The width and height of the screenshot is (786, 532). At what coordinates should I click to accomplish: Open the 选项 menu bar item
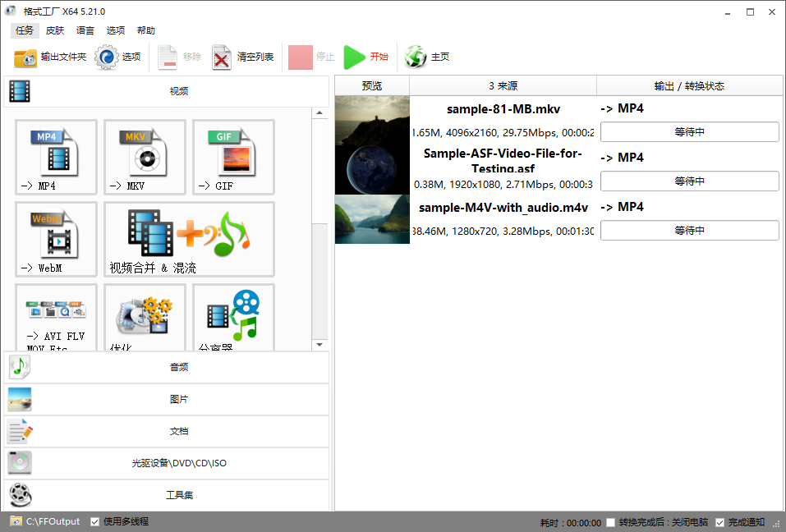pyautogui.click(x=116, y=30)
